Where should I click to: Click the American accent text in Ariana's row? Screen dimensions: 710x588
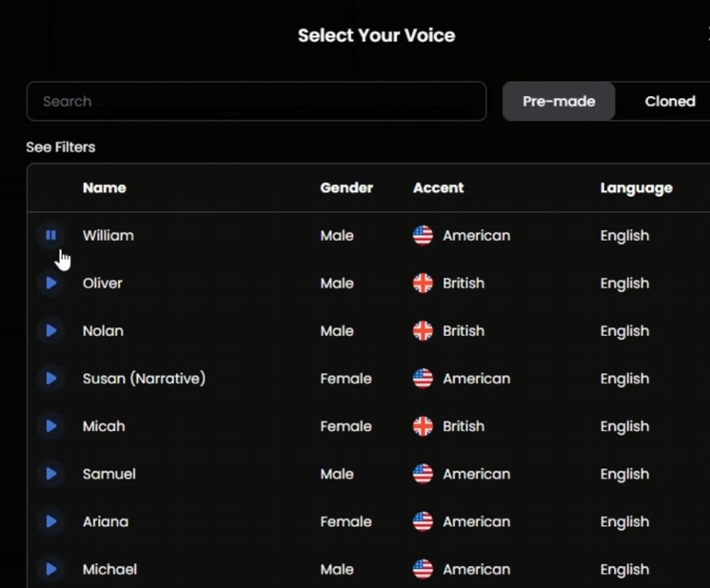(477, 521)
